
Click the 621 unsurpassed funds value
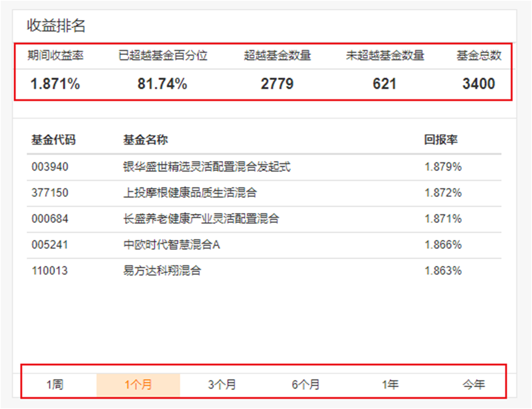click(x=385, y=84)
